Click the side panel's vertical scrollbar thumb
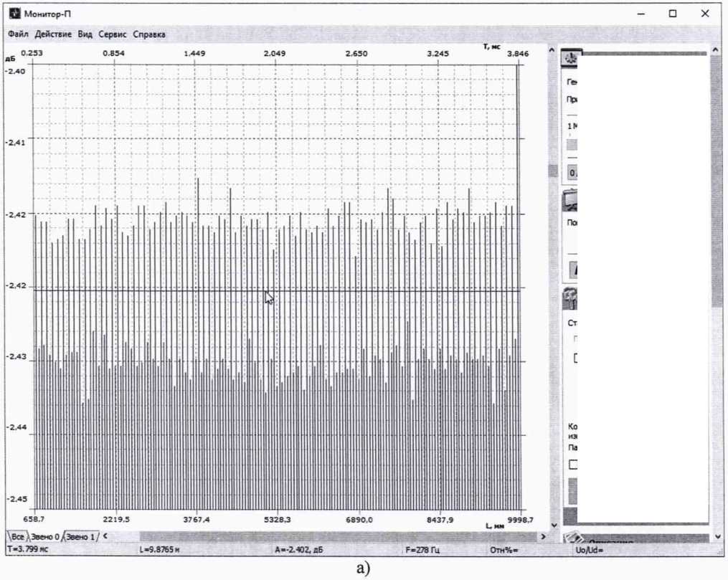Screen dimensions: 728x580 (x=717, y=181)
